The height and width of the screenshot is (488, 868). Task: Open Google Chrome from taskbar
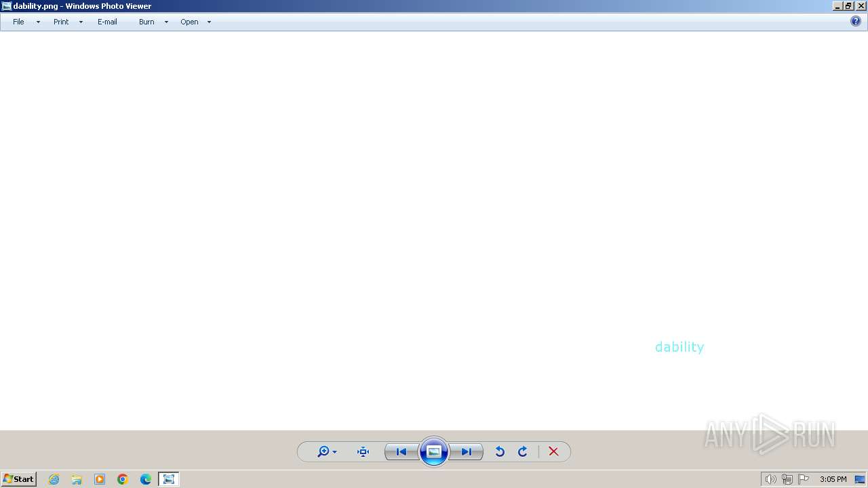(x=123, y=479)
